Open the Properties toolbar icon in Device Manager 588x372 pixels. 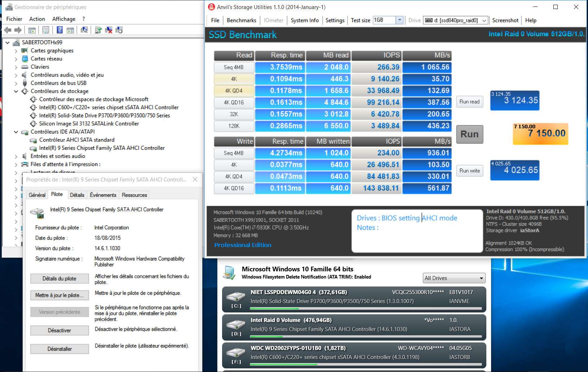coord(46,30)
